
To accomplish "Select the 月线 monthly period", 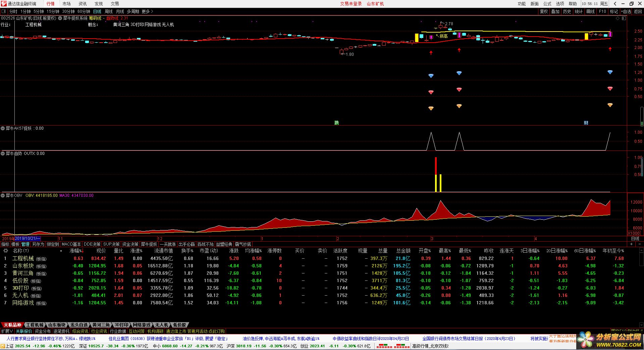I will tap(120, 11).
